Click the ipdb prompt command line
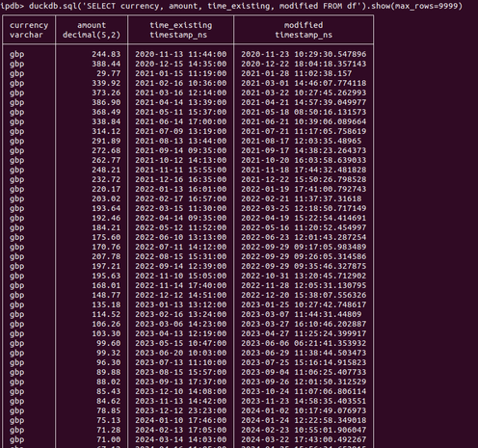This screenshot has height=448, width=478. pos(231,6)
